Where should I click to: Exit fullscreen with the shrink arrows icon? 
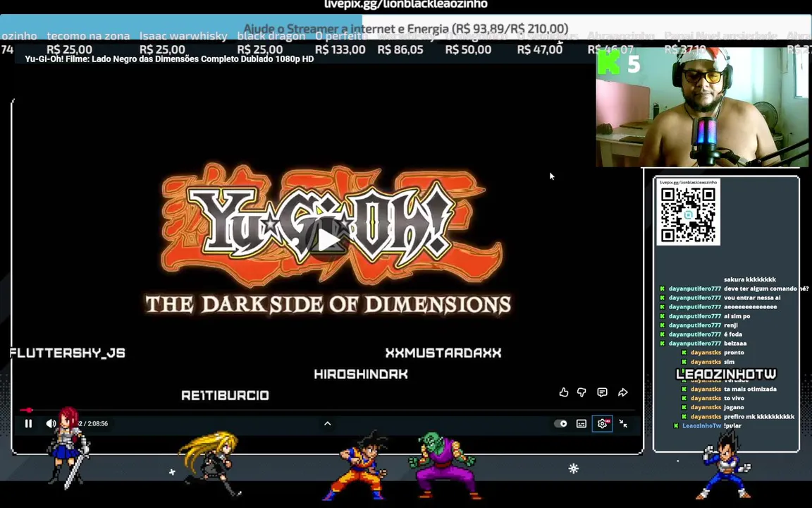tap(624, 423)
